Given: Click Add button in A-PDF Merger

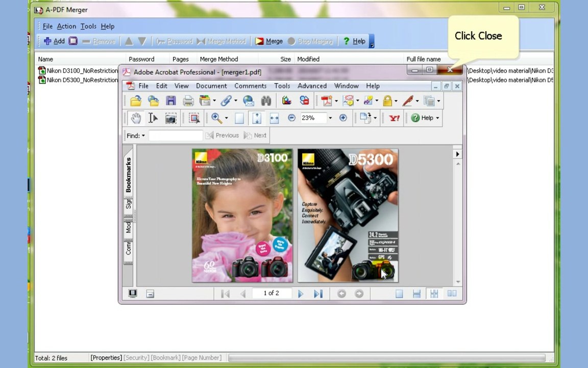Looking at the screenshot, I should point(55,41).
